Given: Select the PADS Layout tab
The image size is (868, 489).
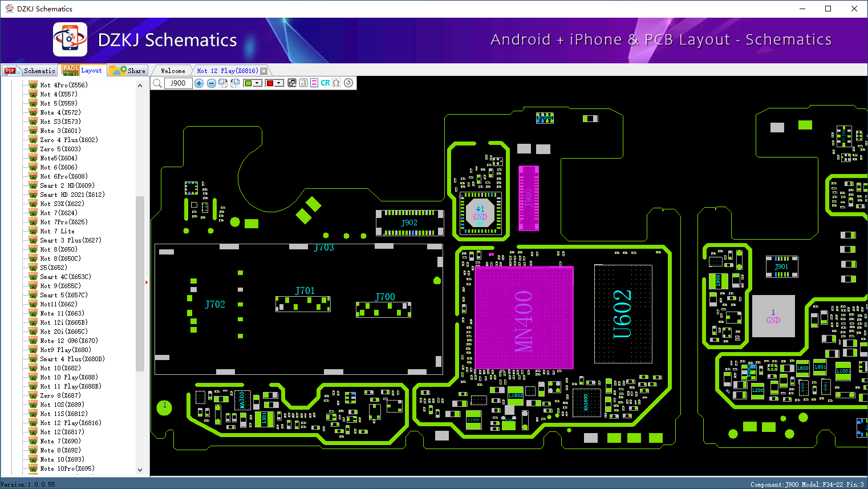Looking at the screenshot, I should (x=83, y=70).
